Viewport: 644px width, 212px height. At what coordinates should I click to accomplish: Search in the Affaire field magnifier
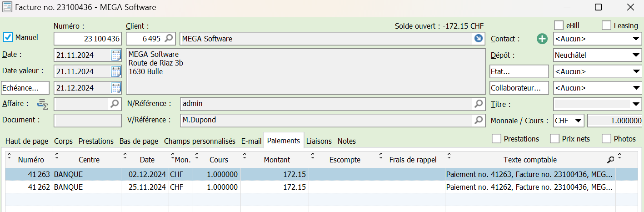click(x=115, y=104)
